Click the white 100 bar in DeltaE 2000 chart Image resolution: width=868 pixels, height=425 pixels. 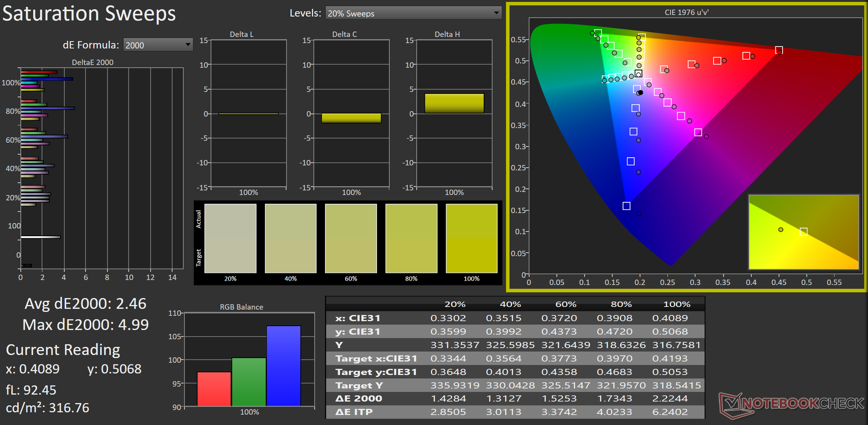click(40, 237)
